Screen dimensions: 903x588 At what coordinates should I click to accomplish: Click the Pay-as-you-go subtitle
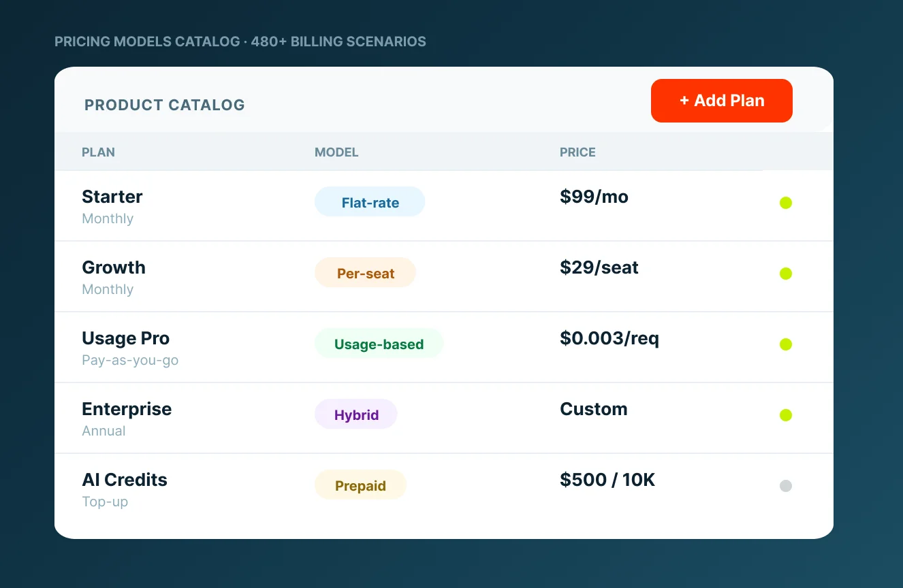[x=130, y=361]
